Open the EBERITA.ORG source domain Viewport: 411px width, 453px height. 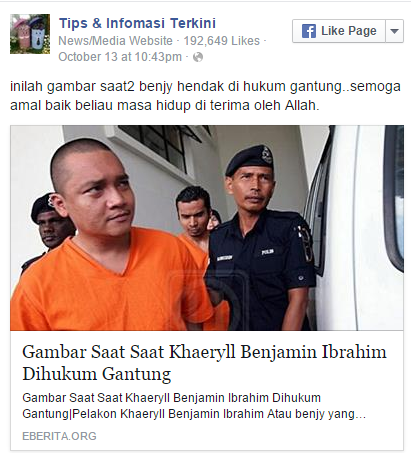[59, 436]
